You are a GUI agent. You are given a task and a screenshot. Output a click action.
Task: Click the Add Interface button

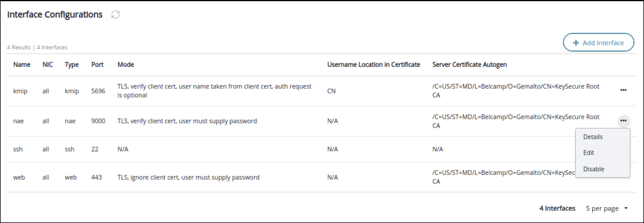tap(598, 43)
